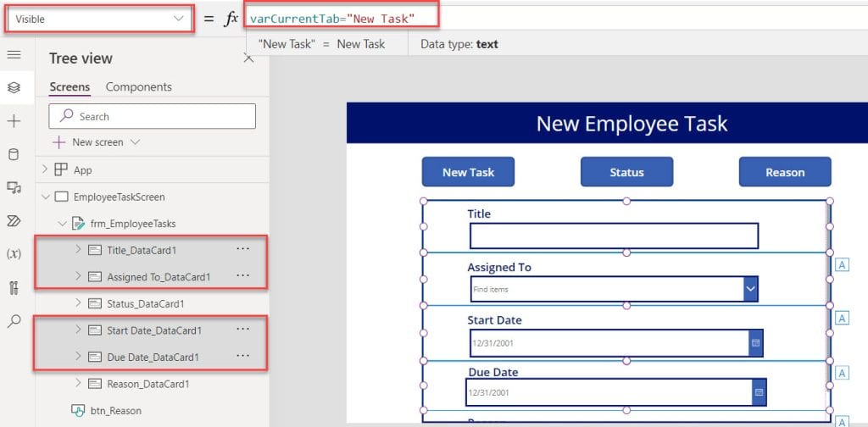
Task: Select the App tree item
Action: [83, 170]
